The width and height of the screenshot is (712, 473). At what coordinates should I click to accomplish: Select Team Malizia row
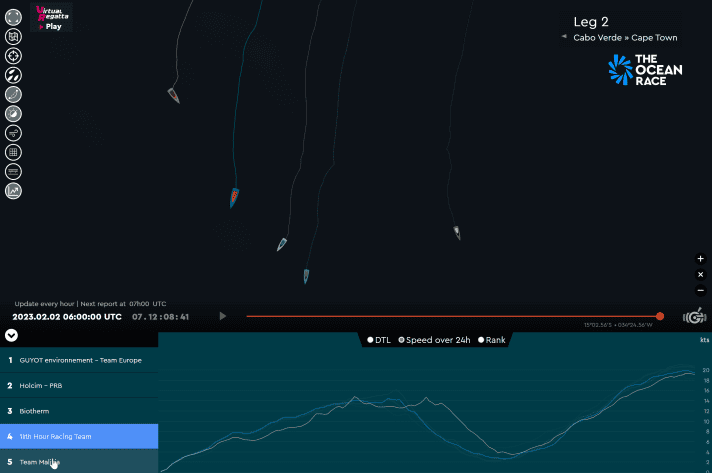pyautogui.click(x=79, y=461)
